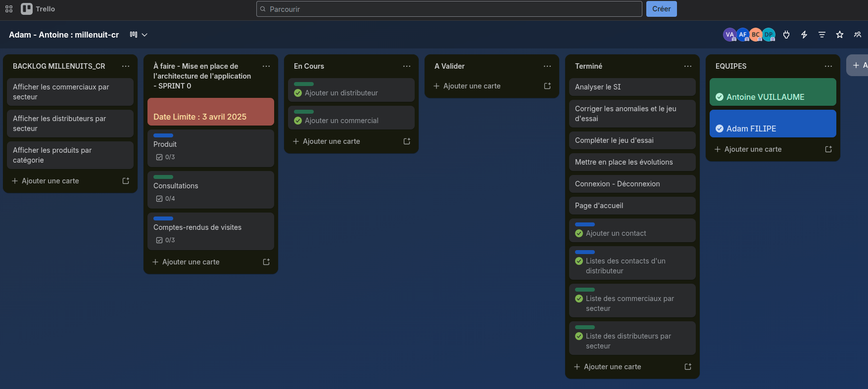The image size is (868, 389).
Task: Click the DP member avatar
Action: (769, 35)
